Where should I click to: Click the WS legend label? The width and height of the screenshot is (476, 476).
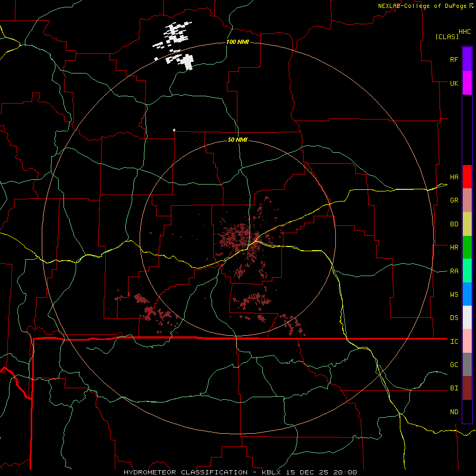click(x=454, y=294)
